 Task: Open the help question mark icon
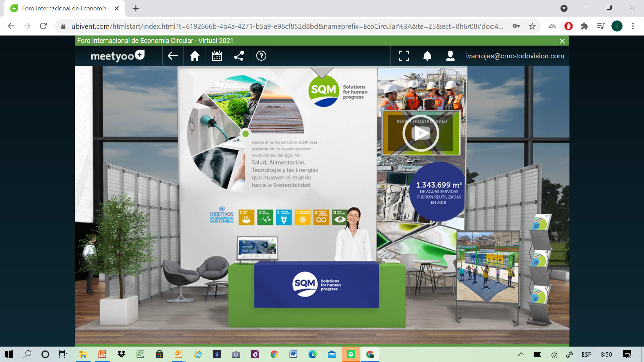261,56
